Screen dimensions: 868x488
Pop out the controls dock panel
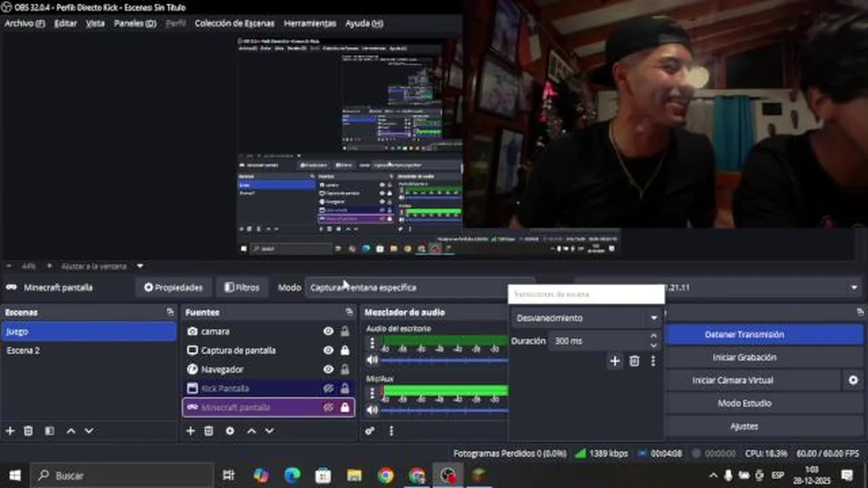pyautogui.click(x=861, y=312)
